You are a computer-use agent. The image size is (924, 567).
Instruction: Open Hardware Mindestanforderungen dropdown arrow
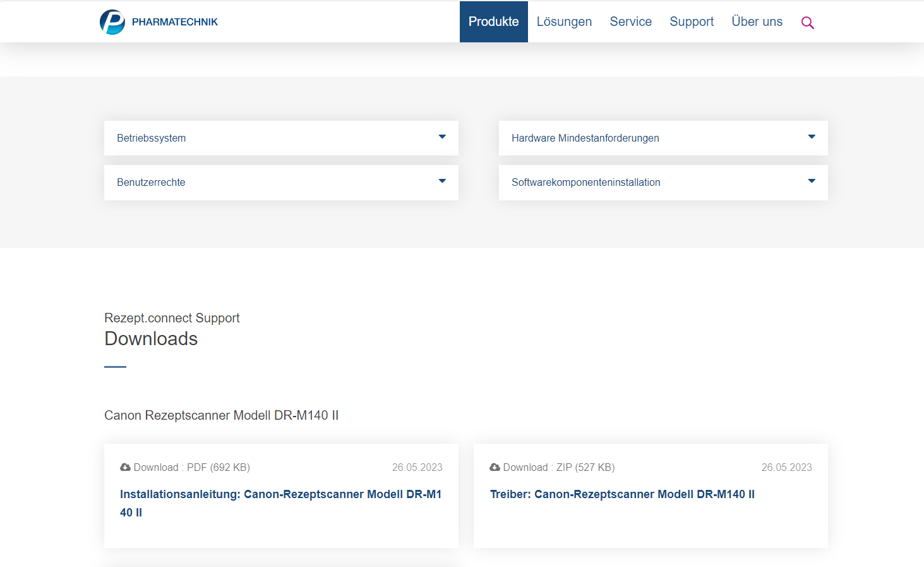(812, 137)
